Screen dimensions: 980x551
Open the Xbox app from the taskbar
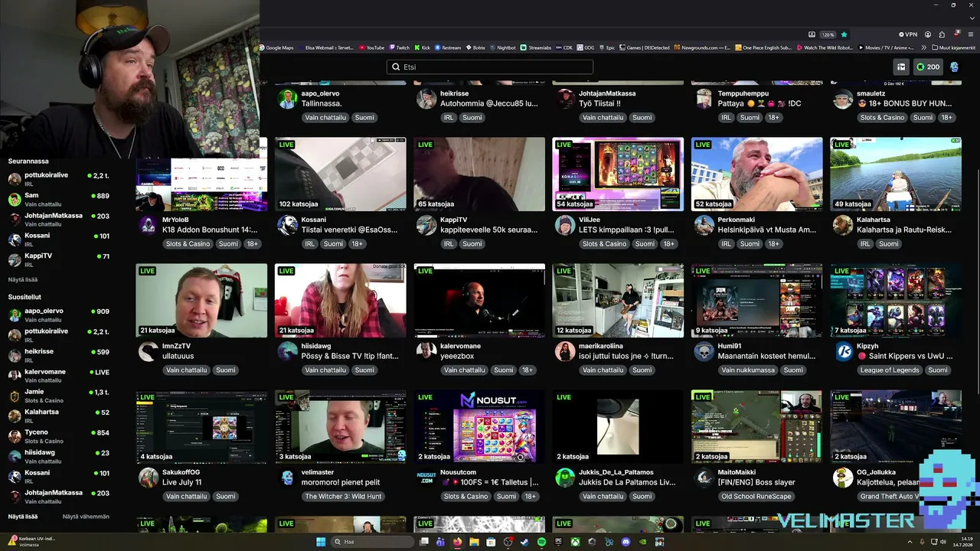(x=575, y=542)
